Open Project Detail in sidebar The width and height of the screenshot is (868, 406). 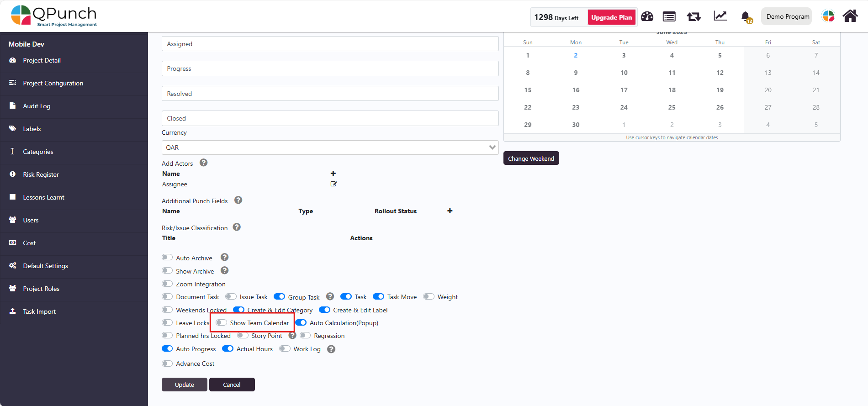pyautogui.click(x=74, y=61)
